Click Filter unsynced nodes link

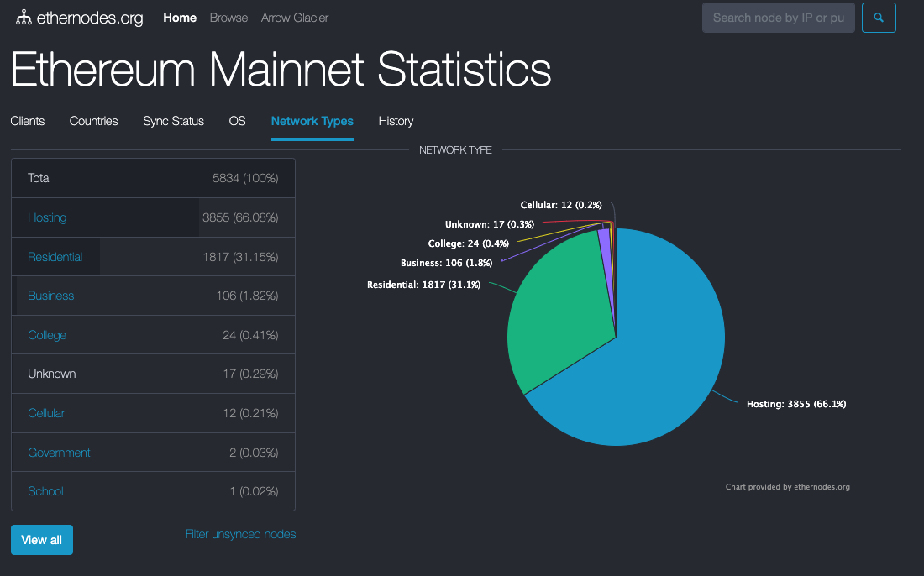[240, 534]
